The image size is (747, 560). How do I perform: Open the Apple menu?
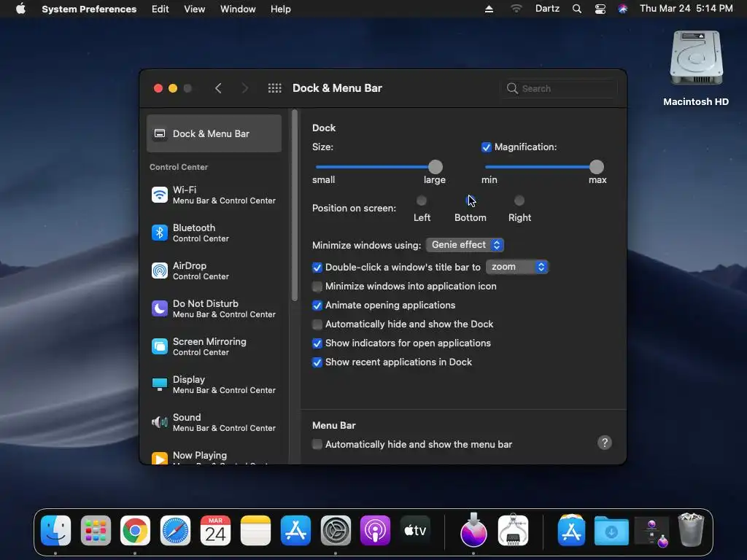pos(20,9)
